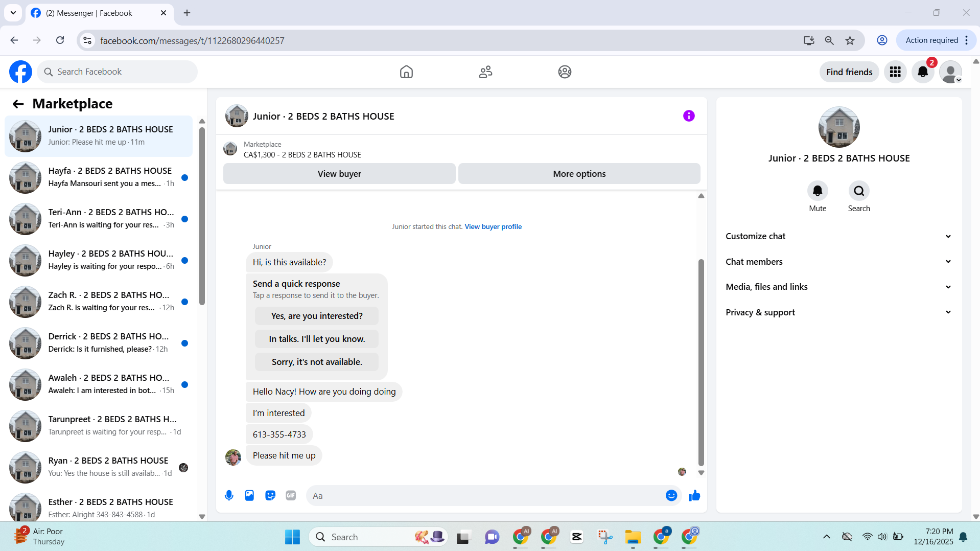Open the emoji picker

click(x=671, y=495)
